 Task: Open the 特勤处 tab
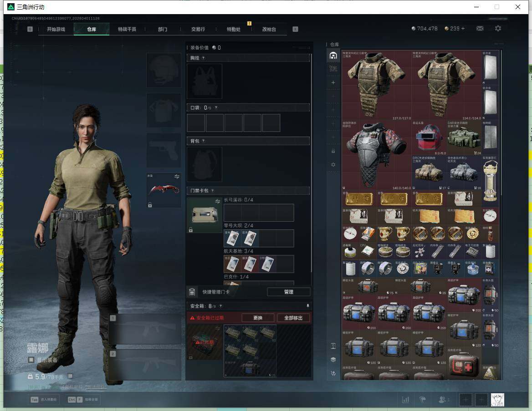click(x=233, y=29)
